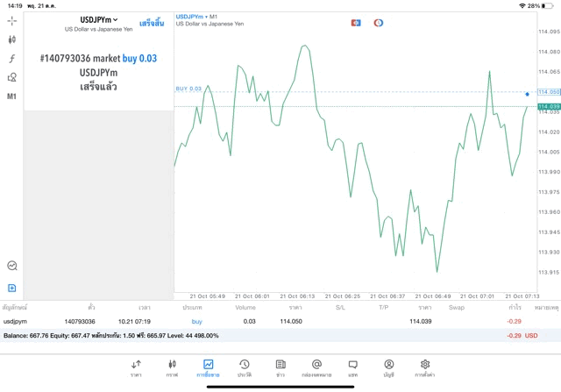Toggle the blue one-click trading icon
Screen dimensions: 561x392
pyautogui.click(x=356, y=22)
